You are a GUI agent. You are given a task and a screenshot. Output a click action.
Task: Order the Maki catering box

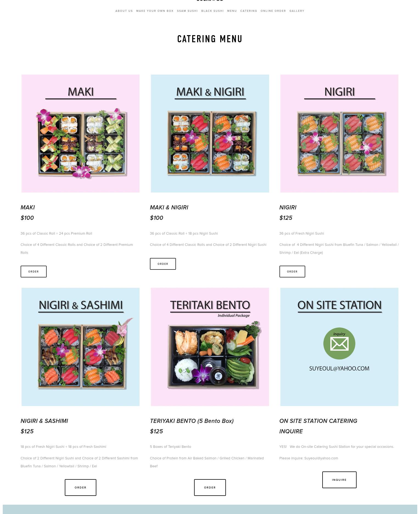coord(33,271)
